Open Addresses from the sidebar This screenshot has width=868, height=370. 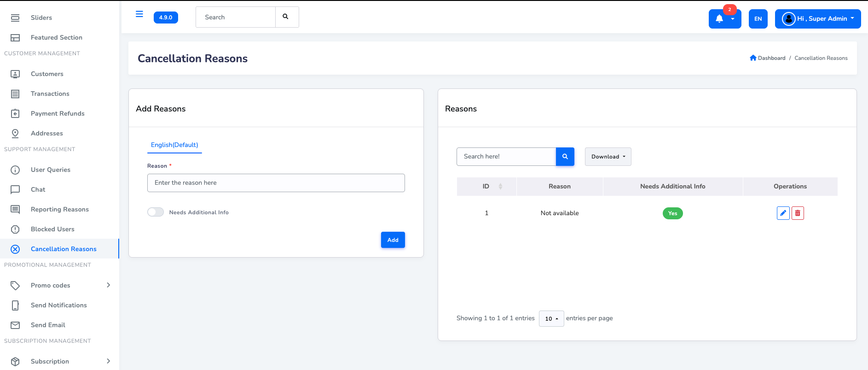(x=47, y=134)
